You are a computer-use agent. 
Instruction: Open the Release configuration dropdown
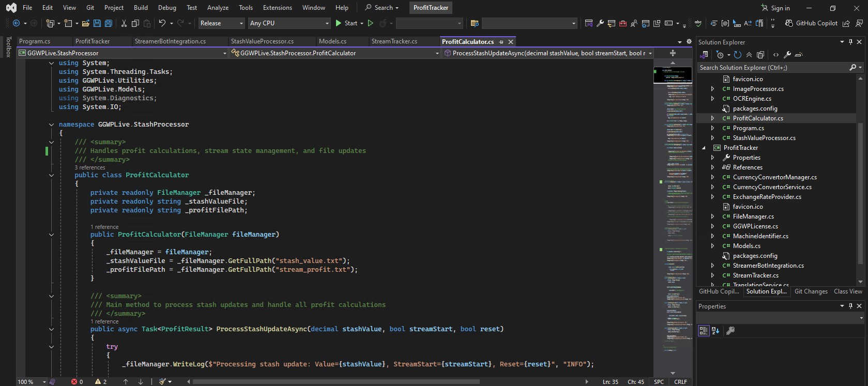(221, 23)
